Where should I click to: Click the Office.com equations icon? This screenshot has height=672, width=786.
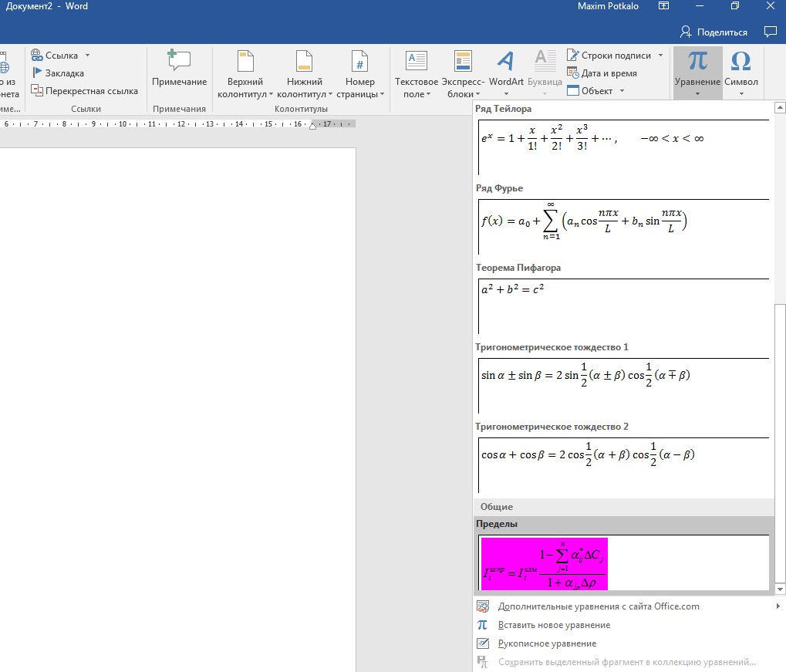(x=483, y=606)
